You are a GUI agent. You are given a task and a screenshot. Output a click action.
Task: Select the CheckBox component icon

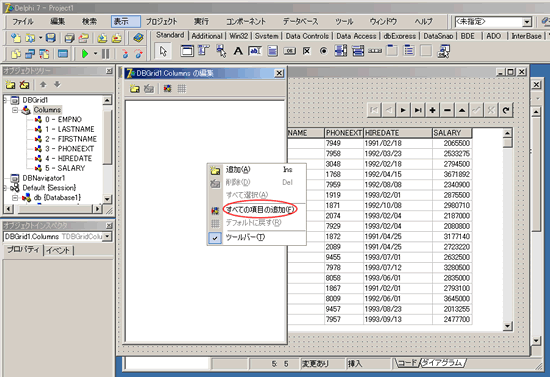[x=307, y=51]
